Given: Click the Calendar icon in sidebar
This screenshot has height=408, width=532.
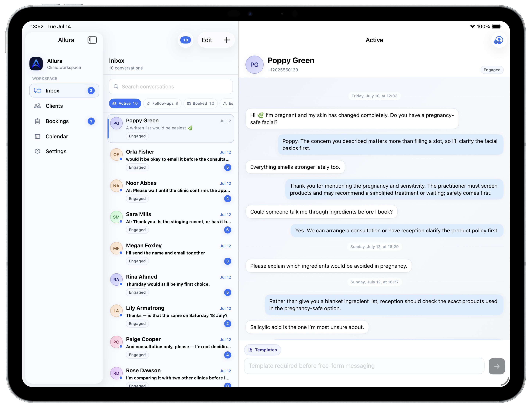Looking at the screenshot, I should click(38, 136).
